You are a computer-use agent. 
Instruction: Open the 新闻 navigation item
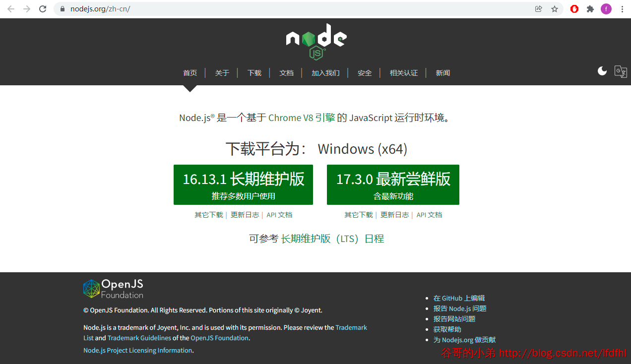tap(443, 73)
